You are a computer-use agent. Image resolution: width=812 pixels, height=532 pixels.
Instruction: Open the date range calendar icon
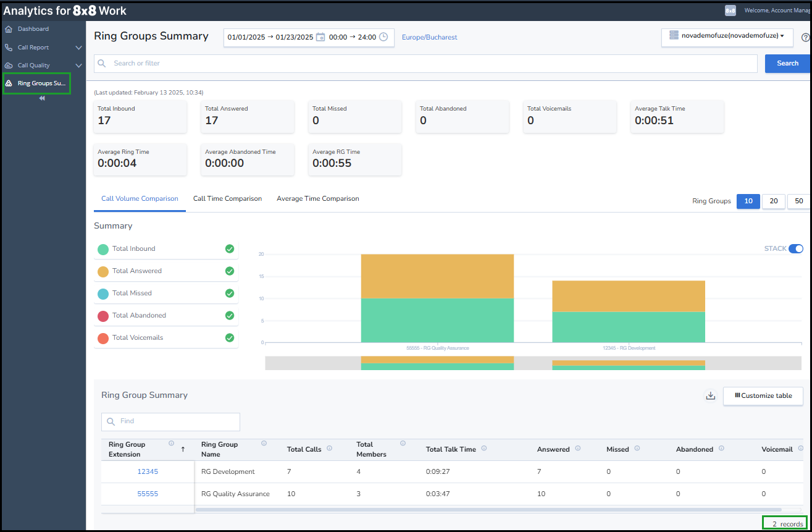[320, 37]
